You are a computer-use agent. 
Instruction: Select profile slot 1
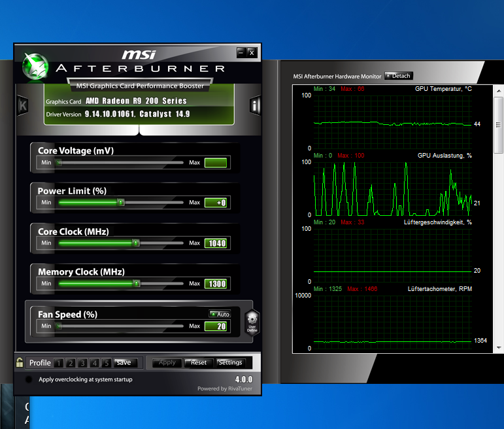click(58, 363)
